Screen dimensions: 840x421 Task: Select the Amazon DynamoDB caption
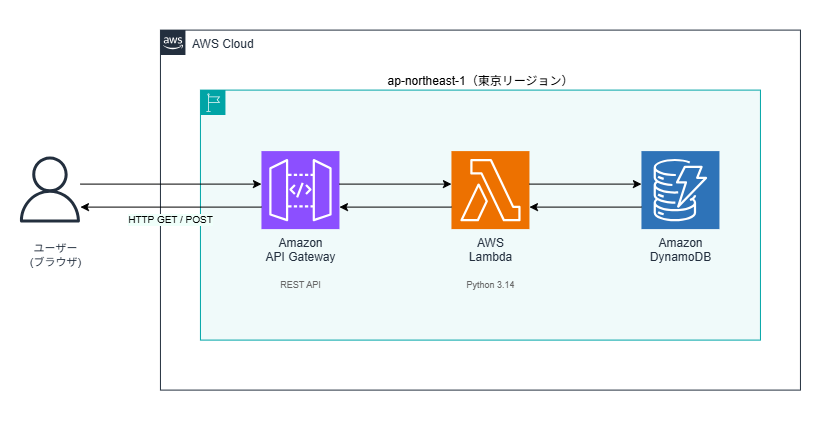(680, 250)
